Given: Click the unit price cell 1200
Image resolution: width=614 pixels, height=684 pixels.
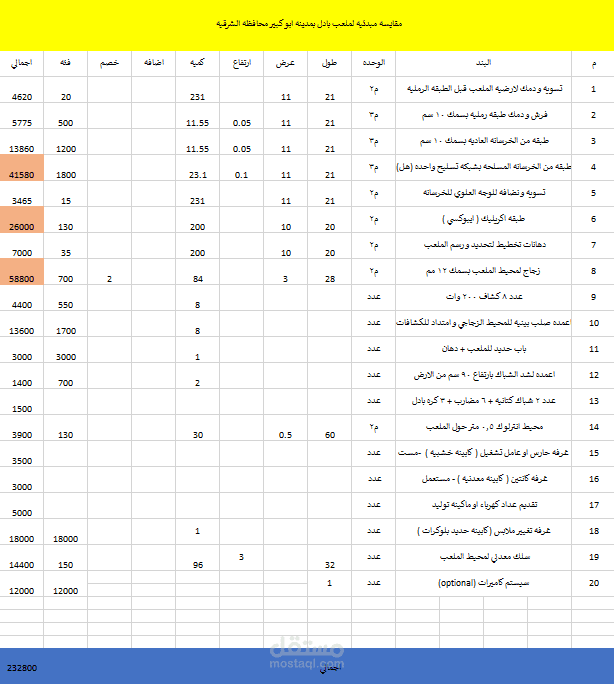Looking at the screenshot, I should (65, 142).
